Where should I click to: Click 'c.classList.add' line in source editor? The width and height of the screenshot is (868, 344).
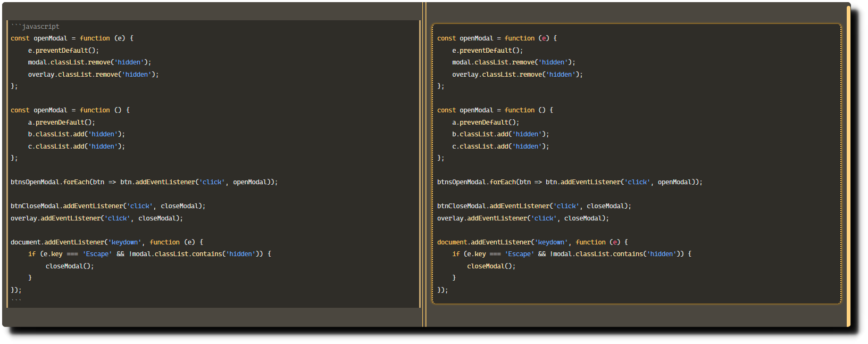(77, 146)
